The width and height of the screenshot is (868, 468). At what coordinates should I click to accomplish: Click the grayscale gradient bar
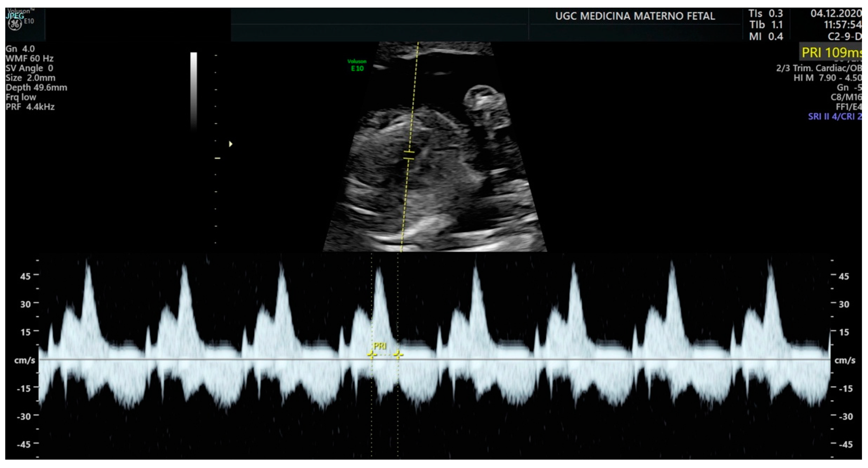pos(194,91)
